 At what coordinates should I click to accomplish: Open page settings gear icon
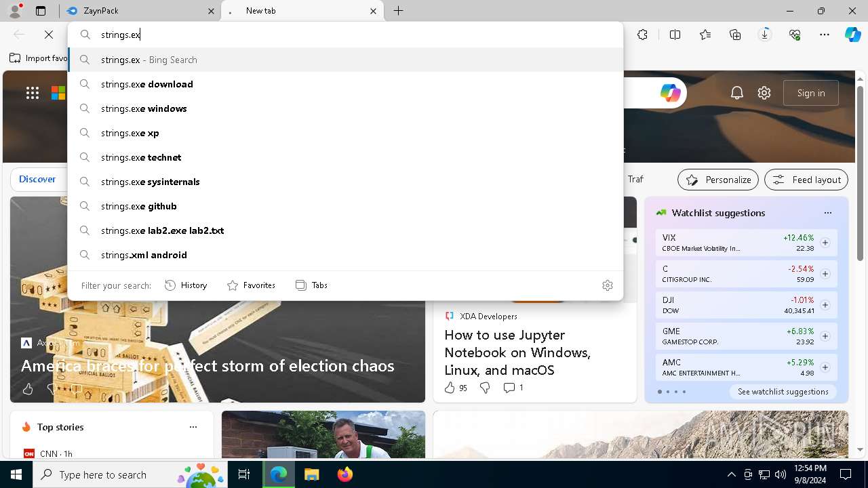tap(764, 93)
